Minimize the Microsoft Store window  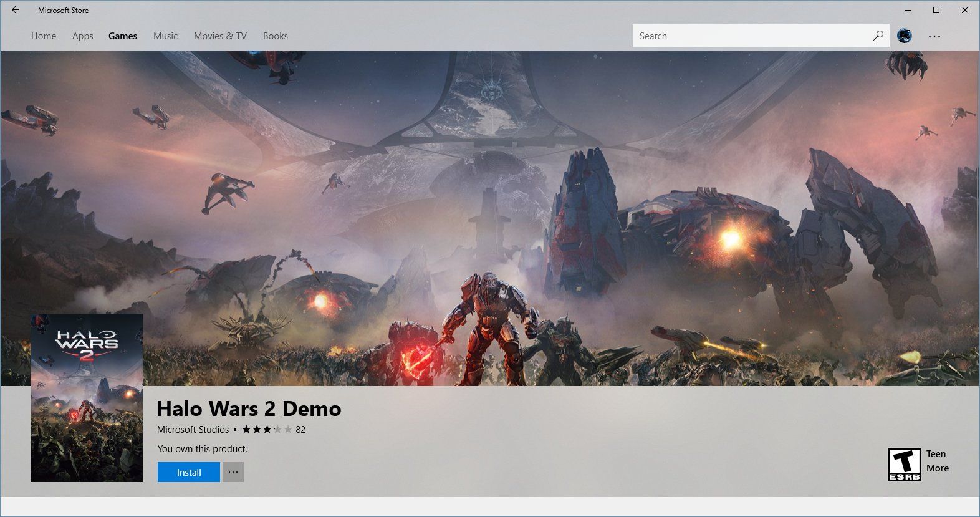(907, 10)
